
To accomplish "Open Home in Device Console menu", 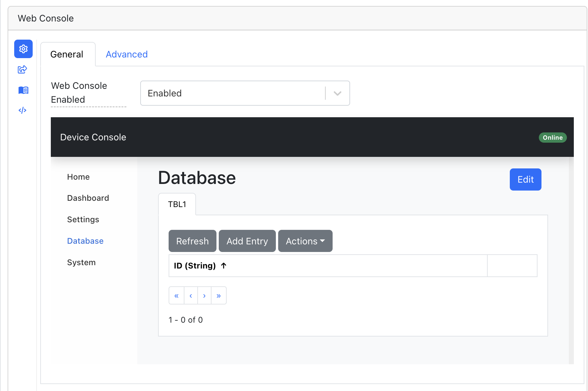I will pos(78,177).
